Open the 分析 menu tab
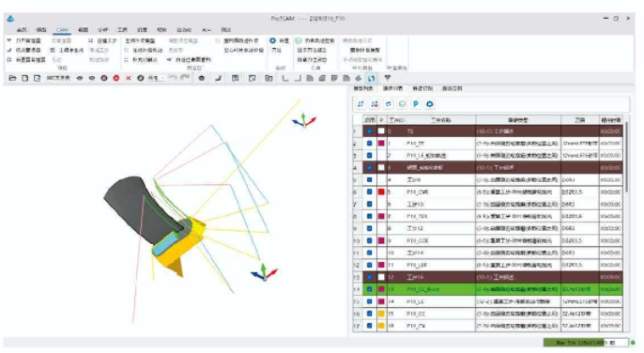This screenshot has height=353, width=644. [102, 30]
